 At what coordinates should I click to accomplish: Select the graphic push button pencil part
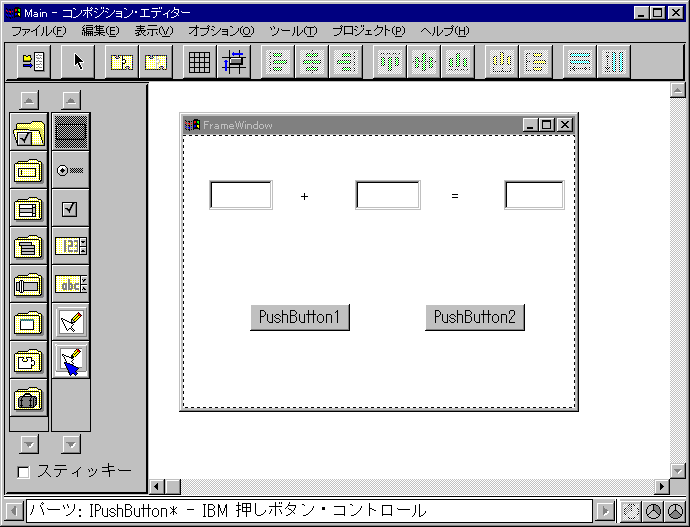(x=71, y=322)
